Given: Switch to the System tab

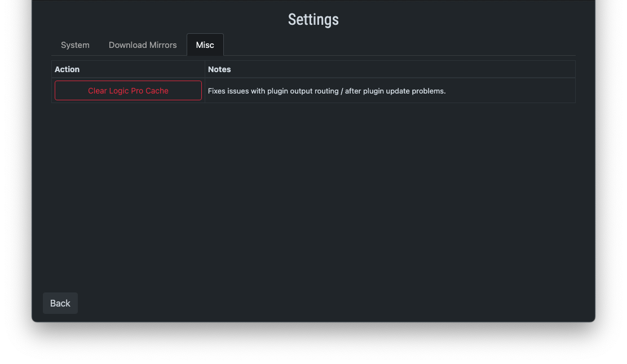Looking at the screenshot, I should coord(75,45).
